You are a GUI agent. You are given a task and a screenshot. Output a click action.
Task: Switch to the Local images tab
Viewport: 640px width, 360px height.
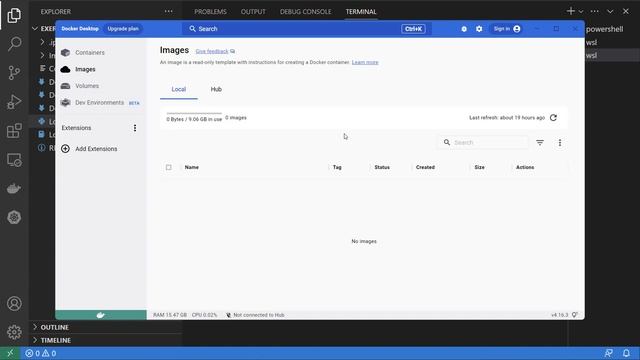(x=179, y=89)
